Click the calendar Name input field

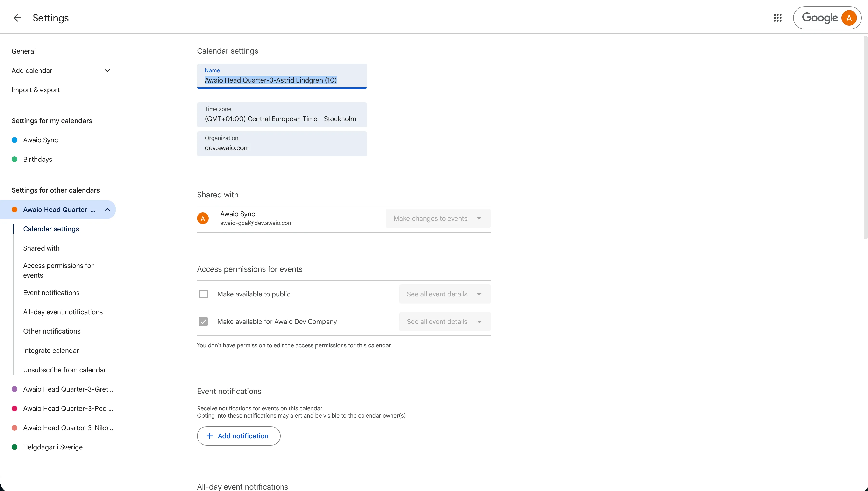[x=282, y=76]
